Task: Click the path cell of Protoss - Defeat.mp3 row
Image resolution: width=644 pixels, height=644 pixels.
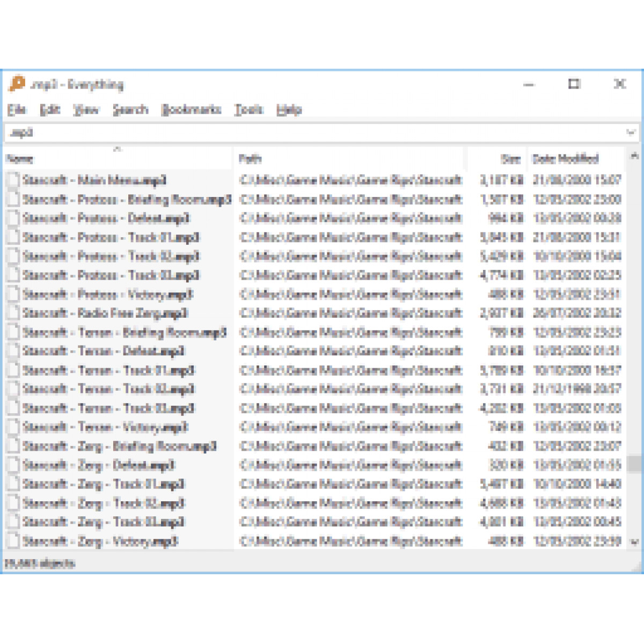Action: click(x=351, y=218)
